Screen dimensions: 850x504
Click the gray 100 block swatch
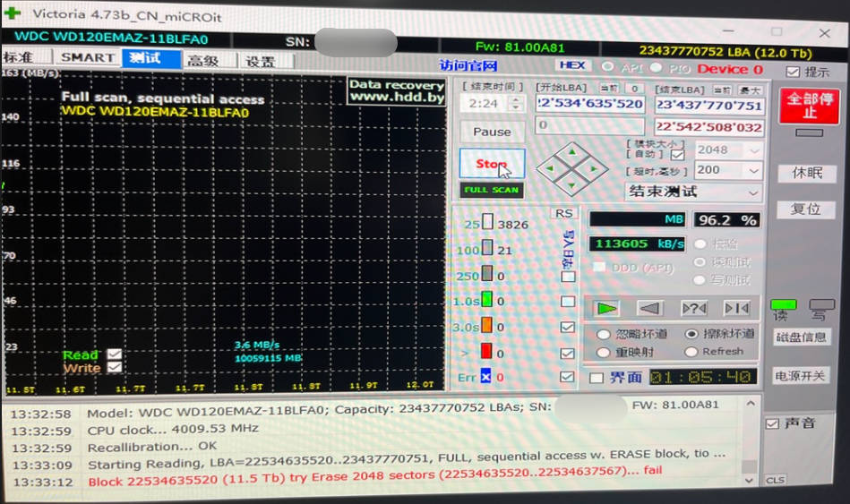pyautogui.click(x=487, y=248)
